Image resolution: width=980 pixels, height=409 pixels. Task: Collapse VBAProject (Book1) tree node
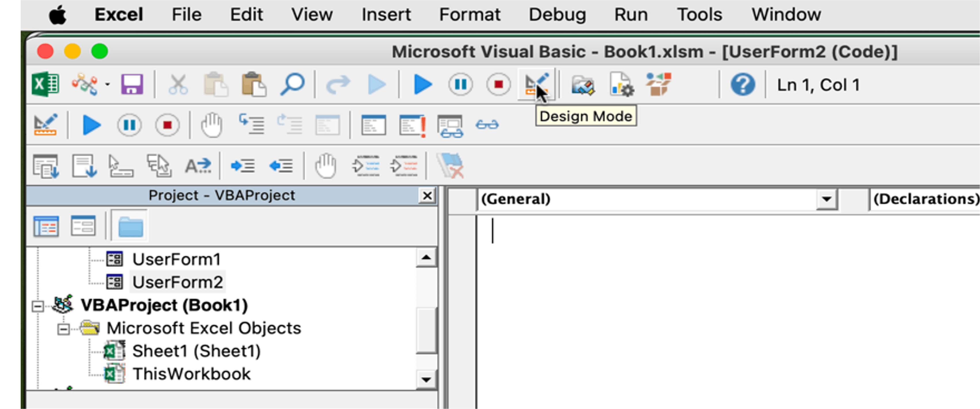pos(38,306)
